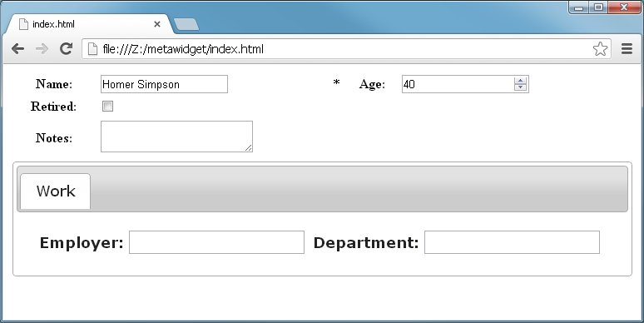Click the Department label

366,243
